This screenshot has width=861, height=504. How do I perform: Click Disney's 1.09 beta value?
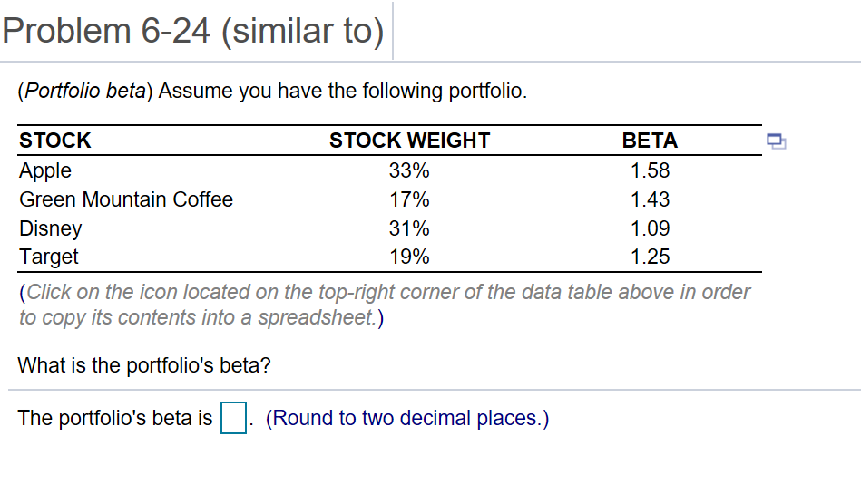coord(650,228)
